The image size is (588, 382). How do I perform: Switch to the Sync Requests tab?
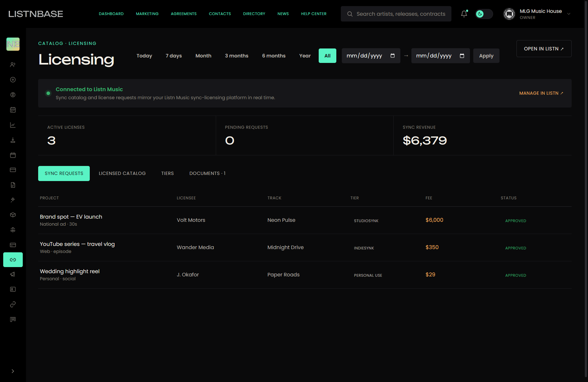pos(64,173)
